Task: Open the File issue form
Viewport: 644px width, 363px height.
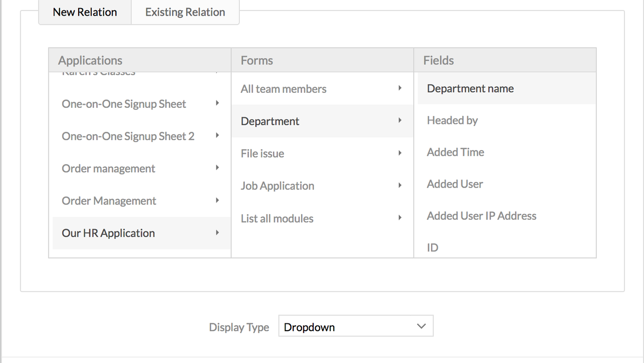Action: tap(262, 153)
